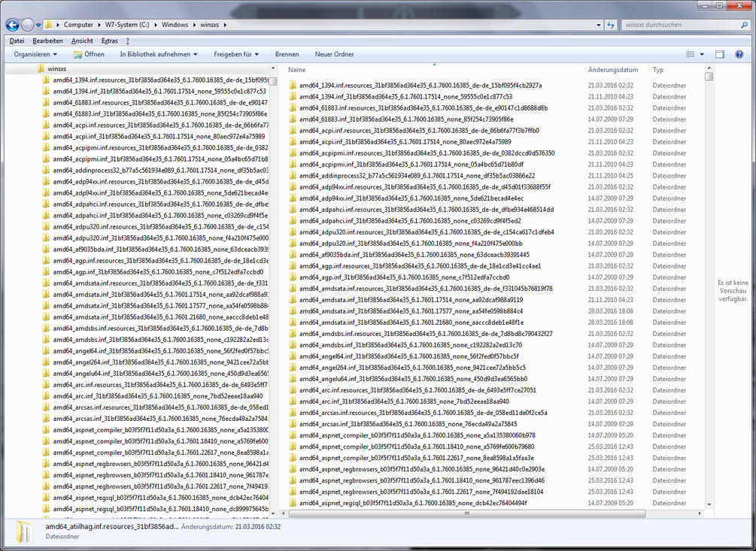Click the Forward navigation arrow
The height and width of the screenshot is (551, 756).
(29, 24)
